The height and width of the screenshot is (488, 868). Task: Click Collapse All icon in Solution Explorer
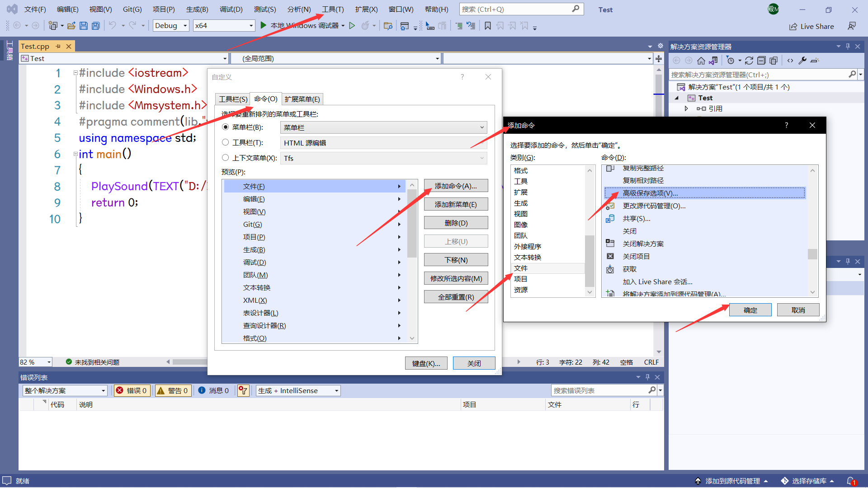761,61
